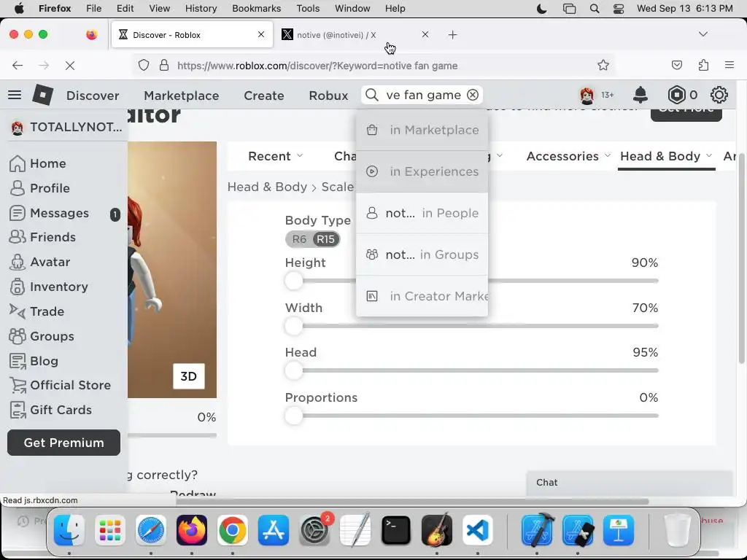Viewport: 747px width, 560px height.
Task: Open macOS Control Center in menu bar
Action: [x=619, y=9]
